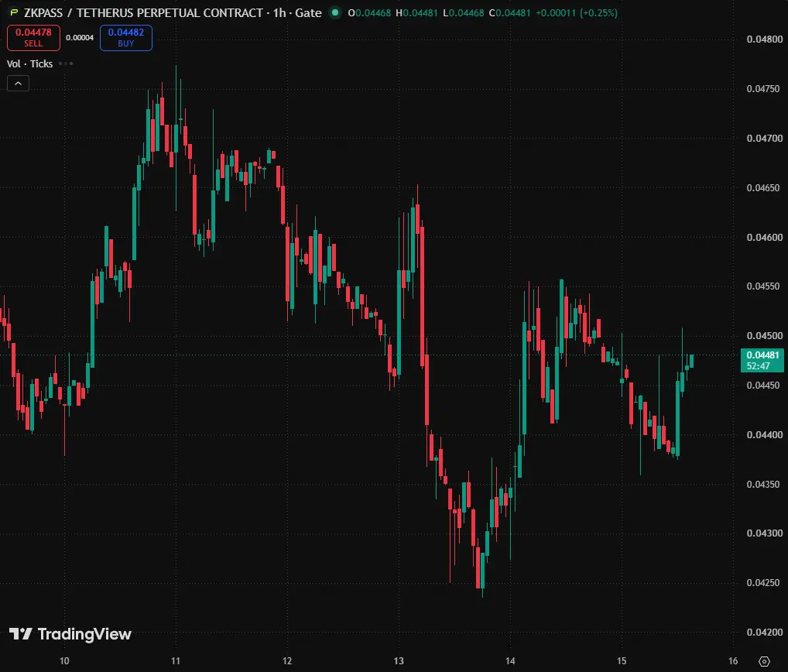Click date label 12 on time axis
The height and width of the screenshot is (672, 788).
[x=287, y=661]
